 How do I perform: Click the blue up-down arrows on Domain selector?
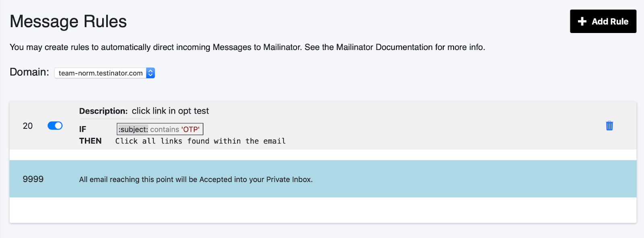[x=151, y=73]
